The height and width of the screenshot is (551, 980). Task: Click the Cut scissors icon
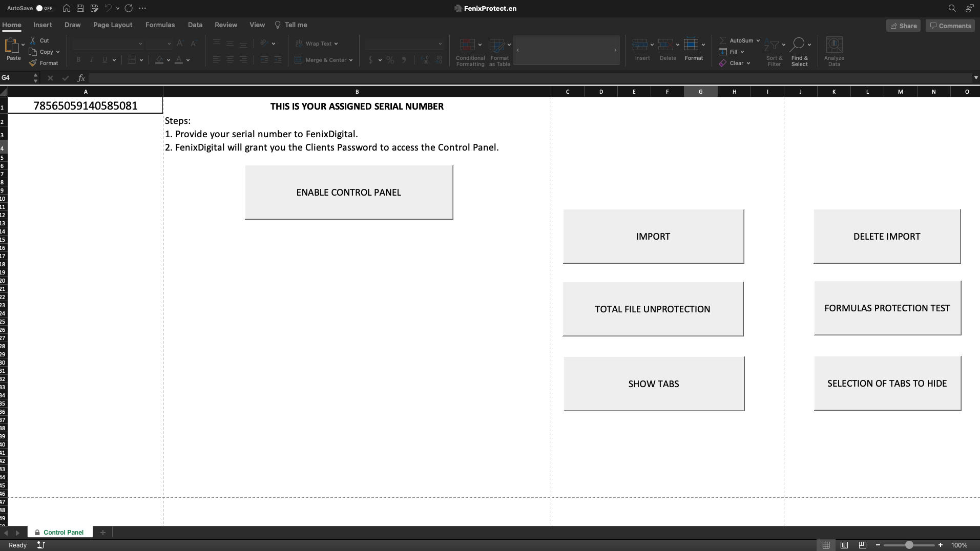(x=33, y=40)
